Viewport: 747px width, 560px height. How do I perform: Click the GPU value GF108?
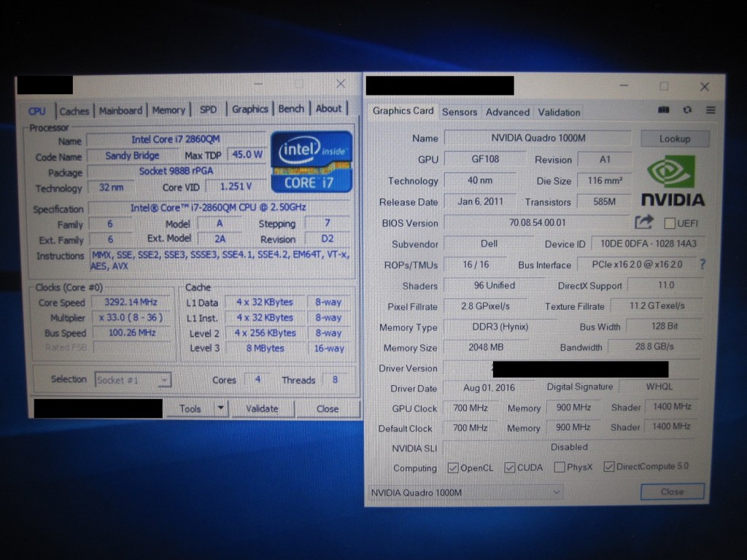point(485,159)
